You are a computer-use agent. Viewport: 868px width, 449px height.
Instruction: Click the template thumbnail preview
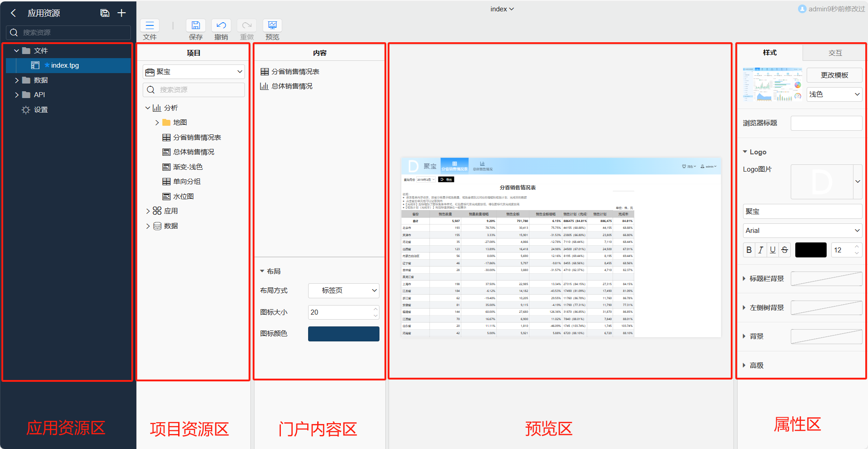click(772, 84)
